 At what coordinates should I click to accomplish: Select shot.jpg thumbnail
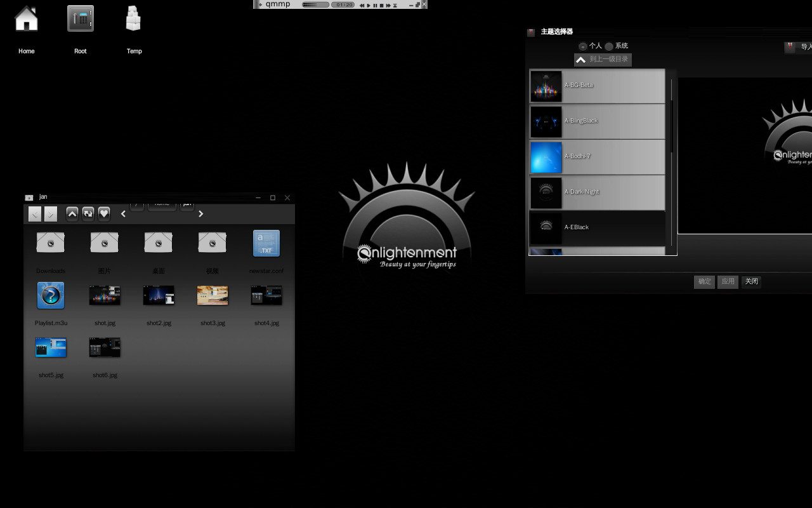pyautogui.click(x=105, y=305)
